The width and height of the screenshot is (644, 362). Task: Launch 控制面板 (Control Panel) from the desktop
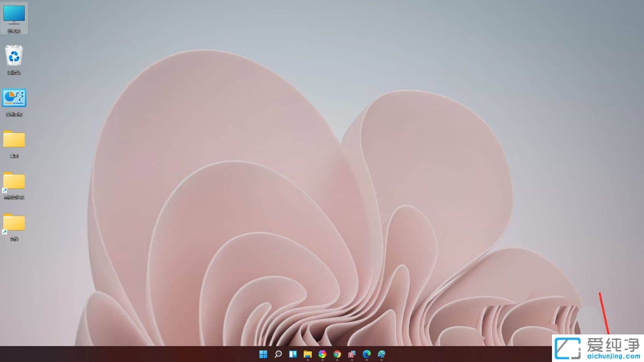[13, 98]
